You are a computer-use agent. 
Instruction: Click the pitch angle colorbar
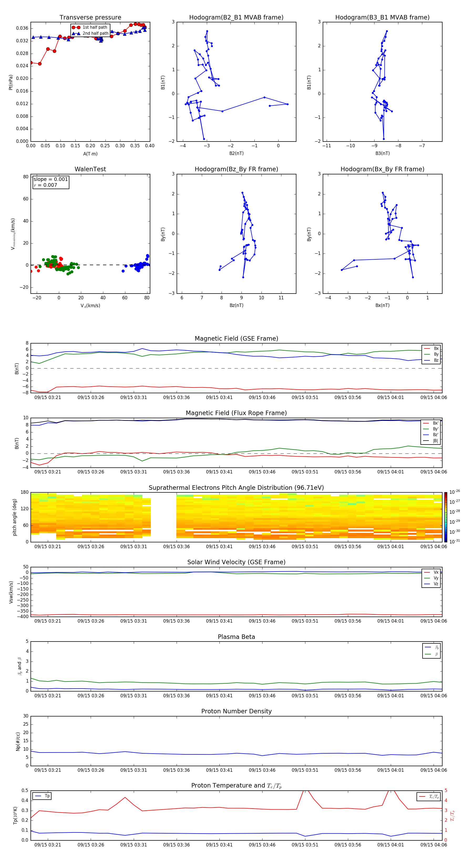coord(445,517)
